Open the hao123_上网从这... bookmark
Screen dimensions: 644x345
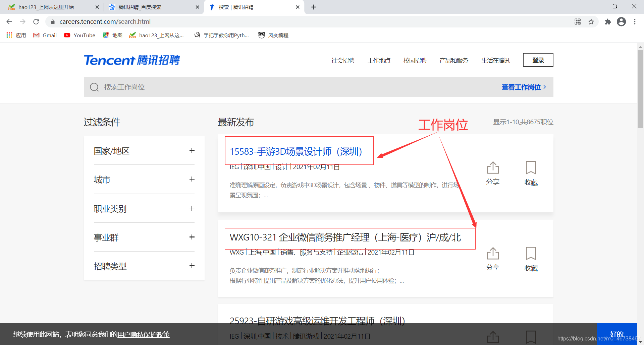pyautogui.click(x=157, y=35)
